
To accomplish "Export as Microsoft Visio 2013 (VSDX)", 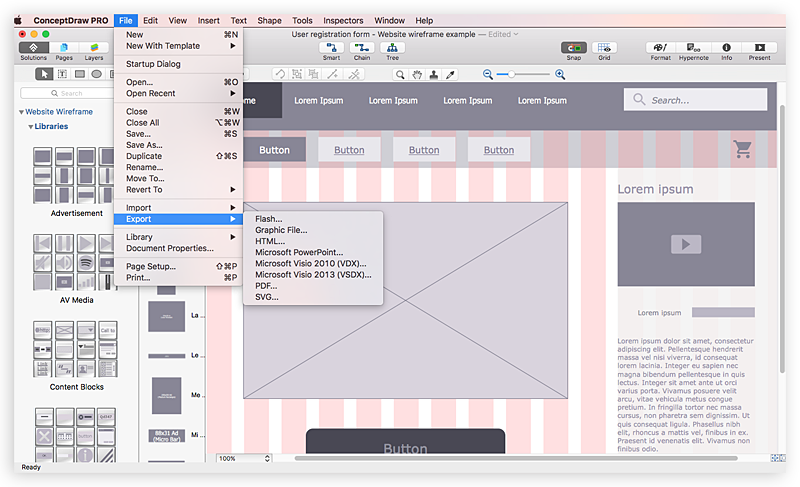I will [313, 275].
